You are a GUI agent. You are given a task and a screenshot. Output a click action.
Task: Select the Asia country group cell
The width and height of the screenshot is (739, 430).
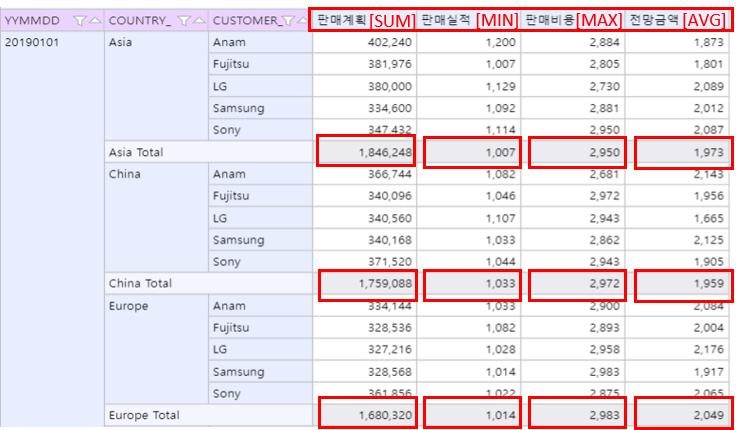pyautogui.click(x=156, y=86)
